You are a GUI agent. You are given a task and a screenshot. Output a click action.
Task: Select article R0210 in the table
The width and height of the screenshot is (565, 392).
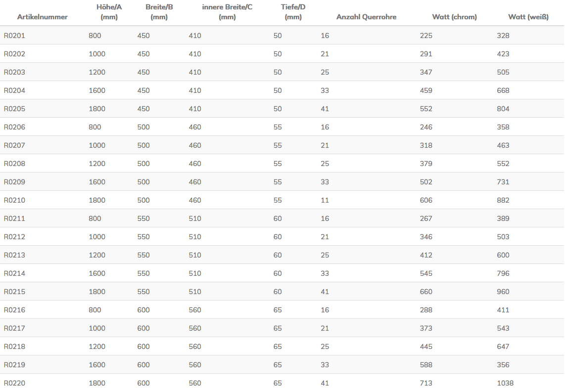click(x=14, y=200)
